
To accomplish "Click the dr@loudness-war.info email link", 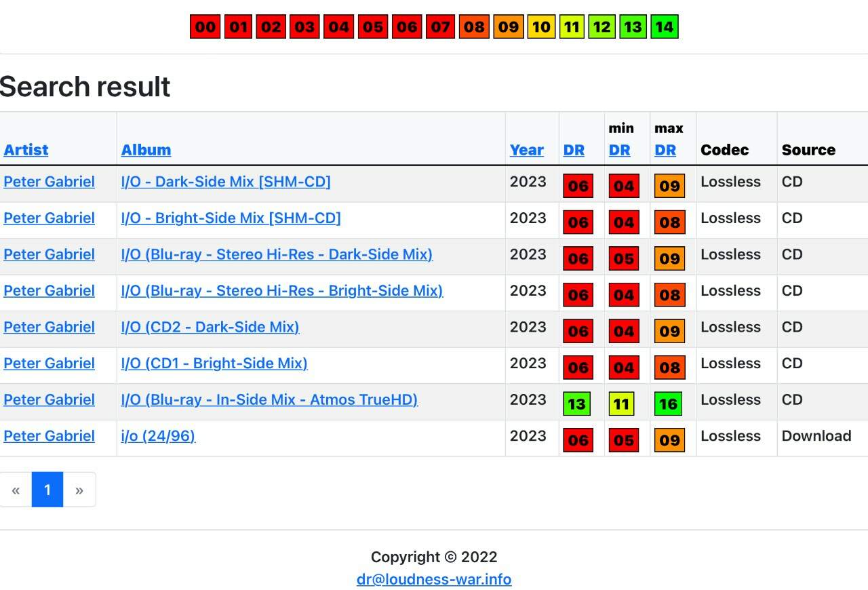I will [x=434, y=579].
